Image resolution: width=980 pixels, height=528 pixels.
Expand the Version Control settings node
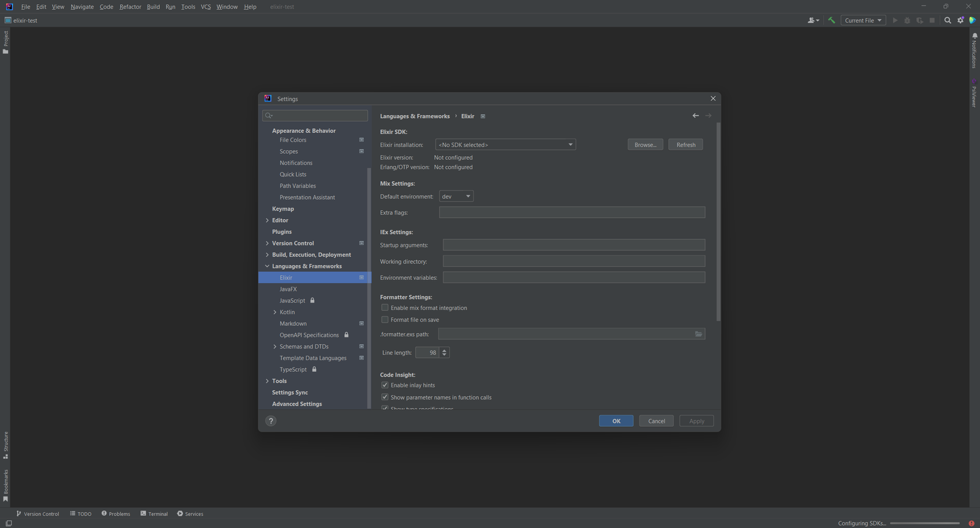pyautogui.click(x=267, y=243)
